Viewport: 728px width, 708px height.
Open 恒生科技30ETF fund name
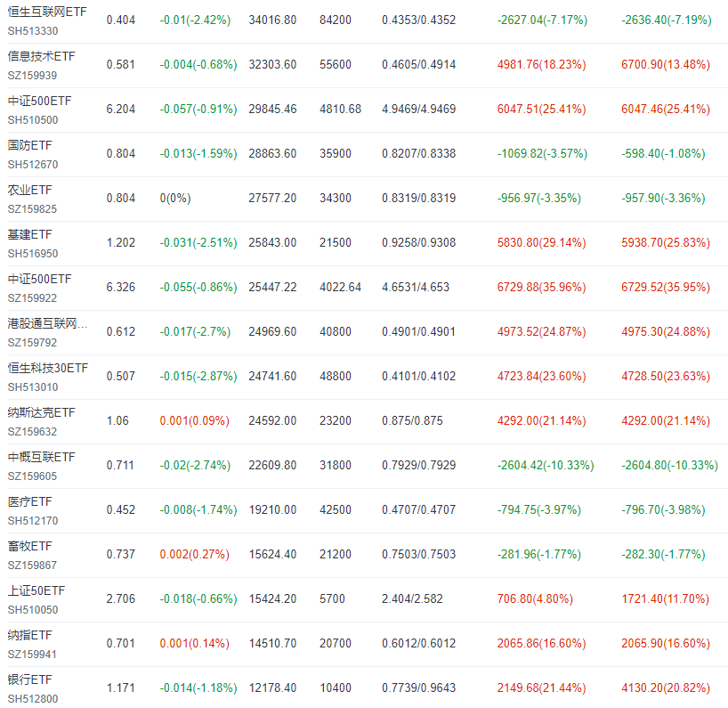pos(48,369)
